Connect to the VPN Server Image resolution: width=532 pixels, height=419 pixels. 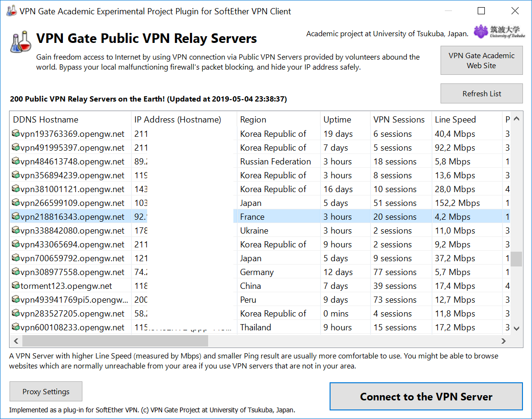tap(426, 397)
